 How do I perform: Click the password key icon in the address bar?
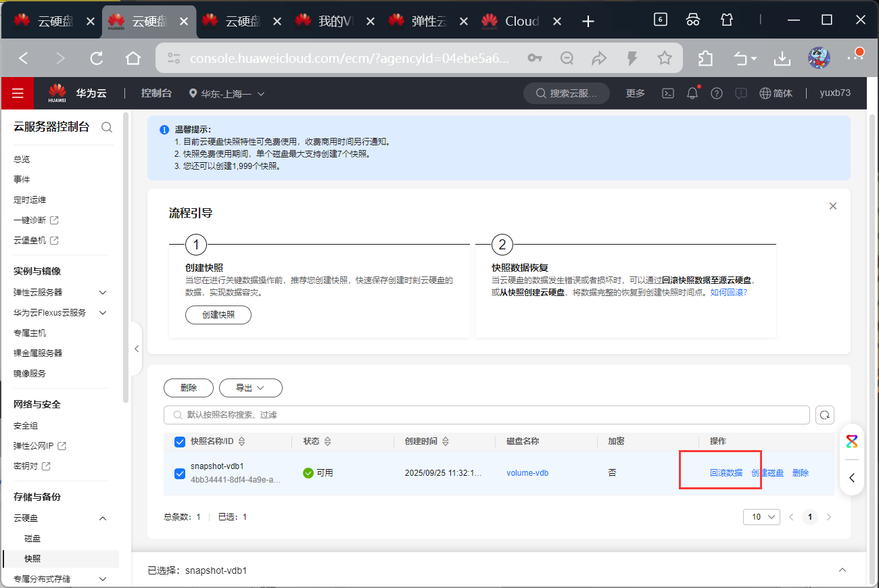pyautogui.click(x=535, y=58)
